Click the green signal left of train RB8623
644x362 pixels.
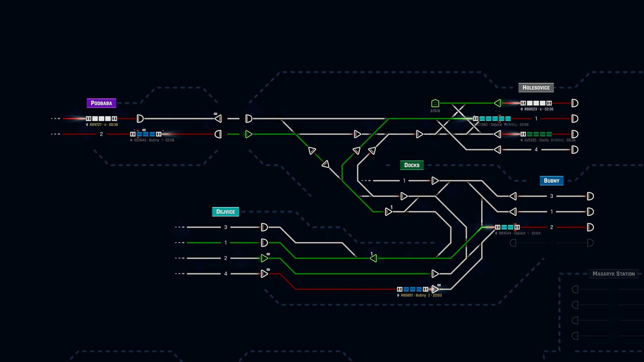pos(497,103)
